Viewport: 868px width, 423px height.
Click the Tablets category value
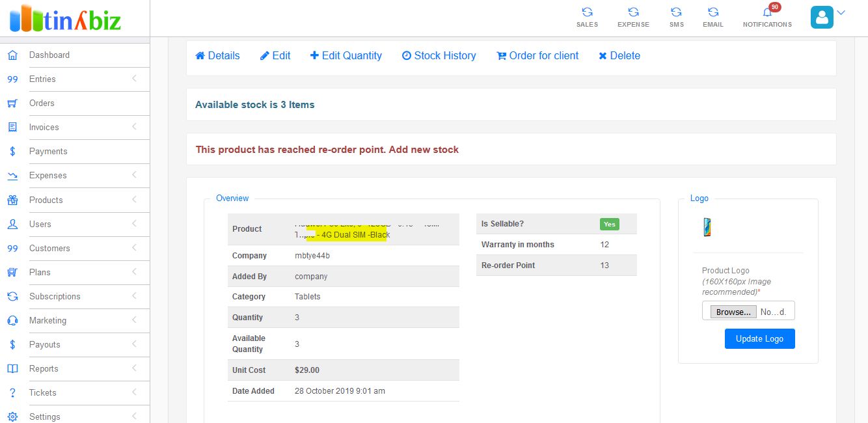click(x=308, y=297)
